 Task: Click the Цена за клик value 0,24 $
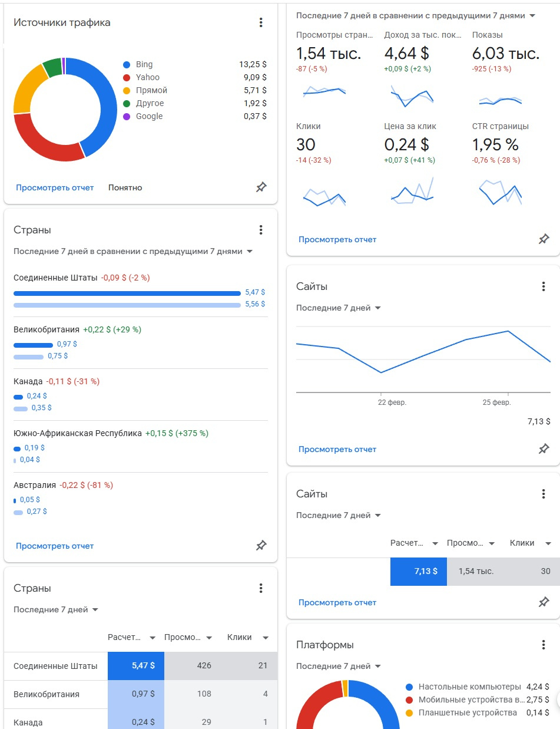point(407,144)
